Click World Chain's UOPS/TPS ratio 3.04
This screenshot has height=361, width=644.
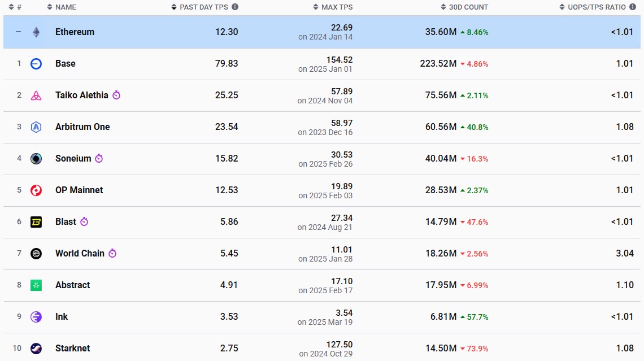pyautogui.click(x=625, y=254)
